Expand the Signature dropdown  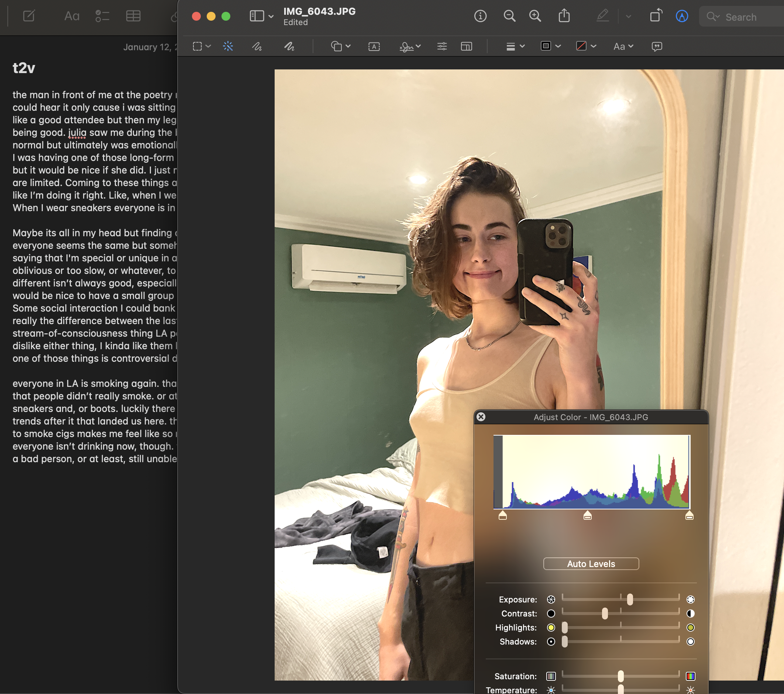point(410,47)
